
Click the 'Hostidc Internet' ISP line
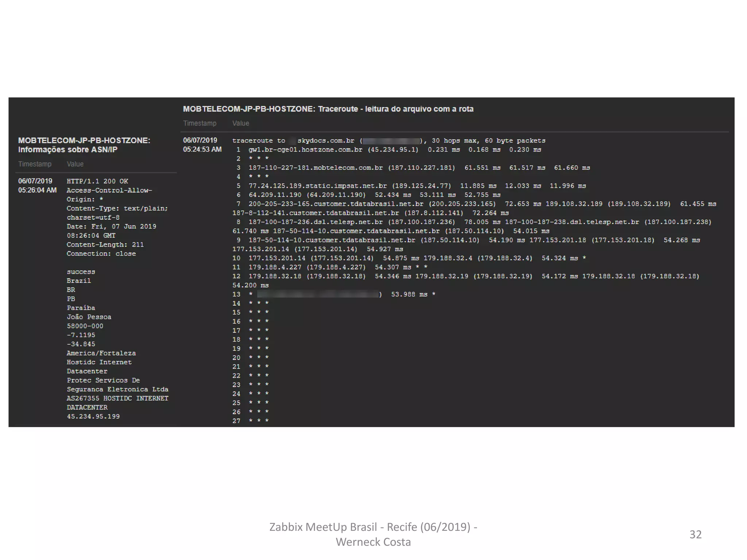(x=99, y=362)
